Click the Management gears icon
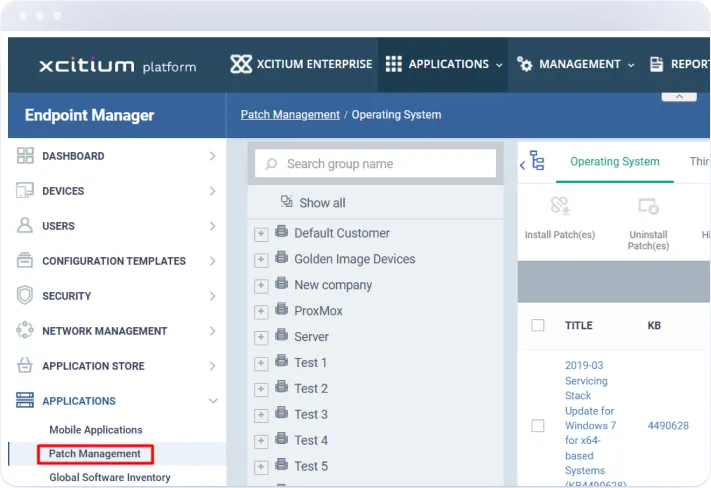 click(525, 64)
